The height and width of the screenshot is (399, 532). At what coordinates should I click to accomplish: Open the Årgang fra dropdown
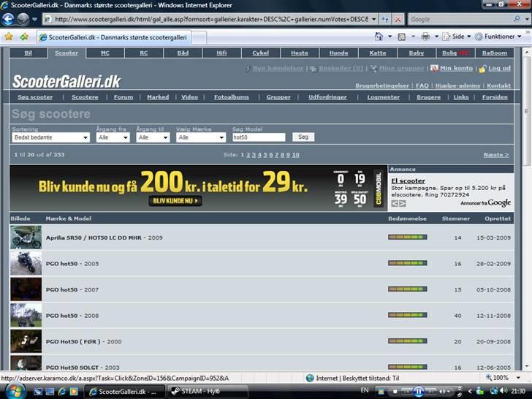click(x=113, y=137)
